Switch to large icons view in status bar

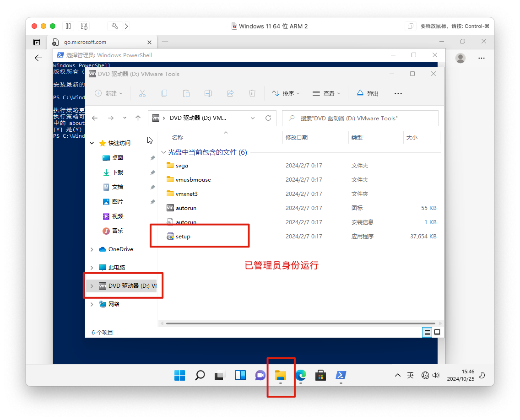pyautogui.click(x=437, y=332)
